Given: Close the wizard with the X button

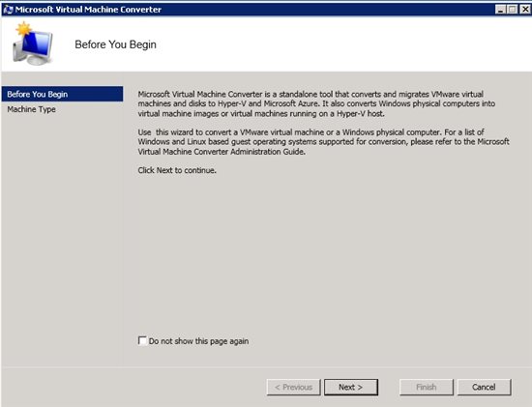Looking at the screenshot, I should (x=524, y=9).
